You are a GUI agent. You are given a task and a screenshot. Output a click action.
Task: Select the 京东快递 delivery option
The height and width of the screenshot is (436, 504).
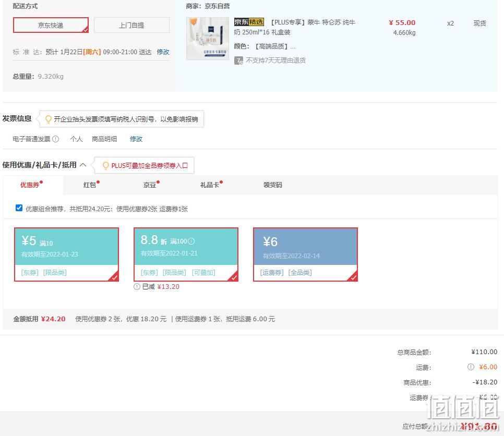[x=51, y=25]
